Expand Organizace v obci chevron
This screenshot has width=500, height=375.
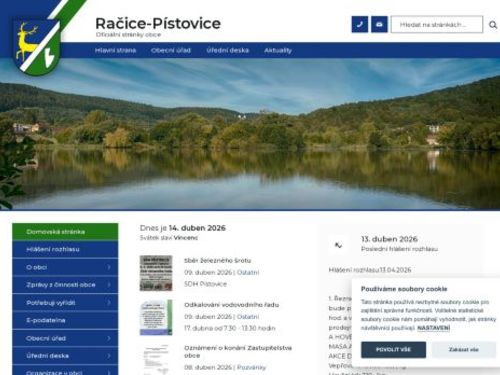109,372
